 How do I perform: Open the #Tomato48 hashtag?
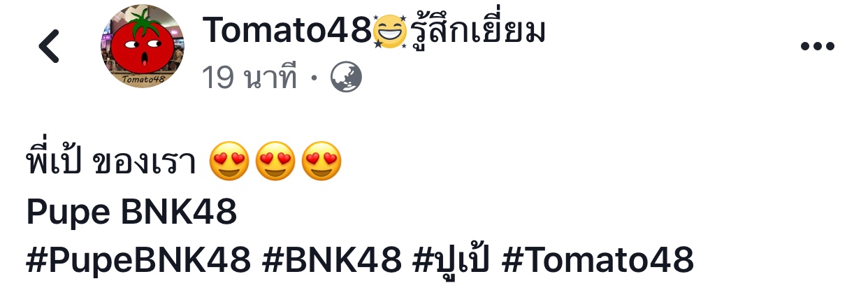pos(598,259)
